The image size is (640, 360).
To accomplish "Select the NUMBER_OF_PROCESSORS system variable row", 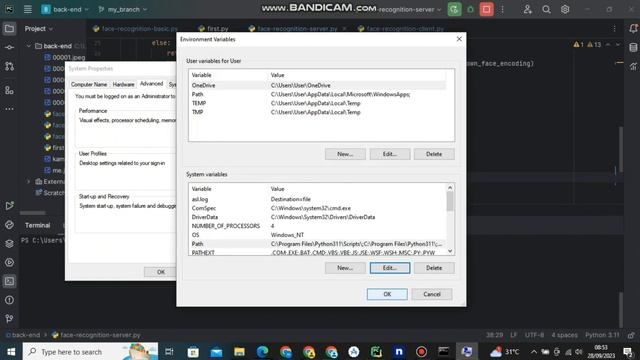I will [318, 226].
